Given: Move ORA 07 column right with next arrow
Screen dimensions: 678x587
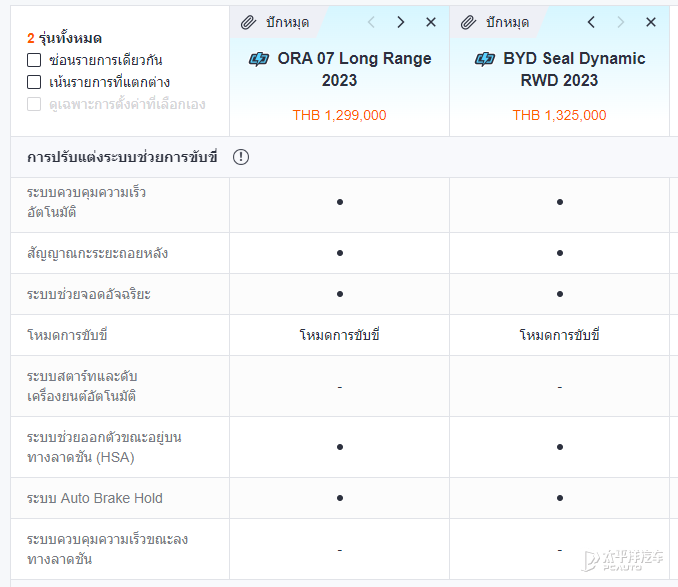Looking at the screenshot, I should (x=401, y=22).
